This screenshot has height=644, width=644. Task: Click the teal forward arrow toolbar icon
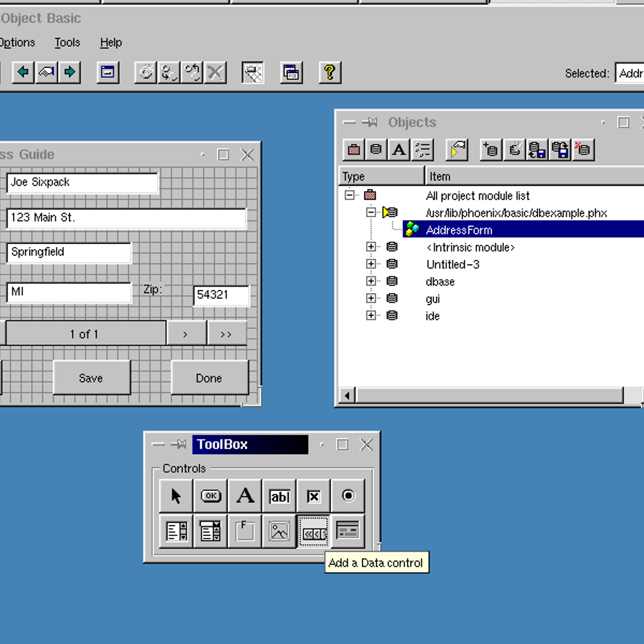(x=70, y=72)
